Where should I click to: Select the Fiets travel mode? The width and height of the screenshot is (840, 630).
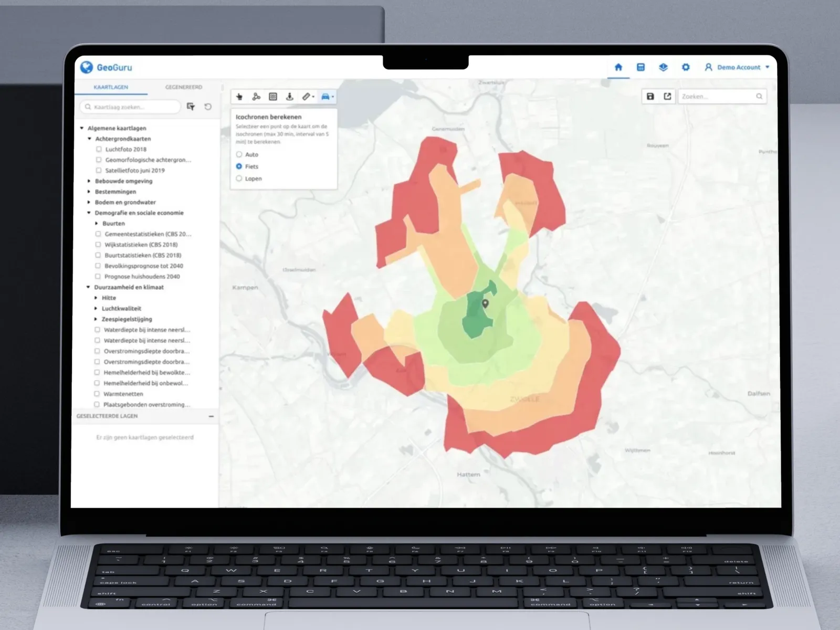239,166
